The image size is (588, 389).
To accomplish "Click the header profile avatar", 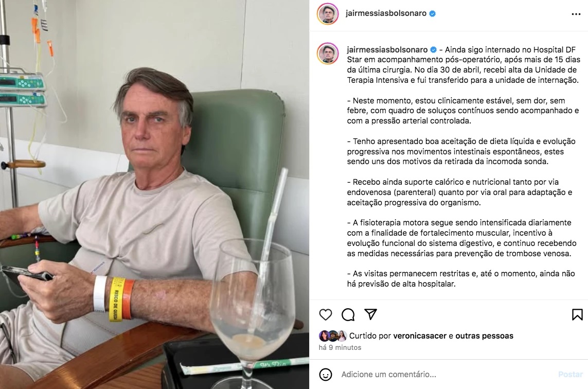I will click(x=328, y=13).
